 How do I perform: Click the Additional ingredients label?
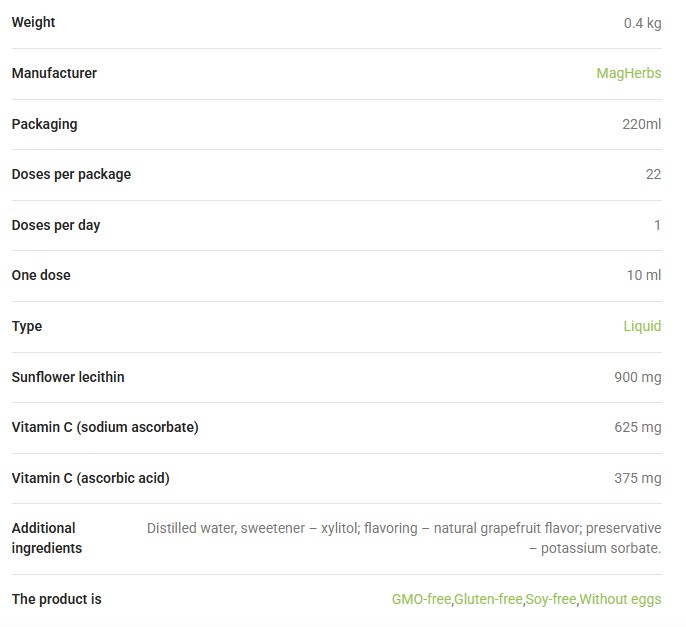click(x=47, y=538)
